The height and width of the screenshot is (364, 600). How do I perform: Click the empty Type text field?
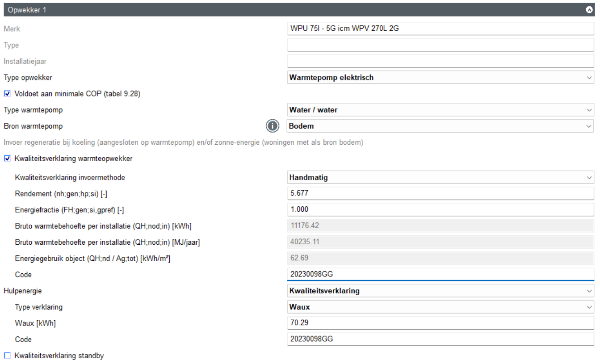click(x=440, y=45)
